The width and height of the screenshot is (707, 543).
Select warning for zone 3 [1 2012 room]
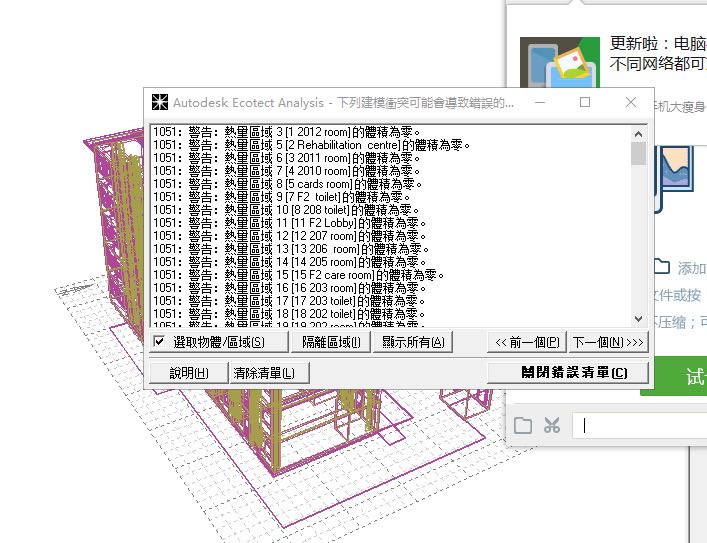(x=286, y=132)
